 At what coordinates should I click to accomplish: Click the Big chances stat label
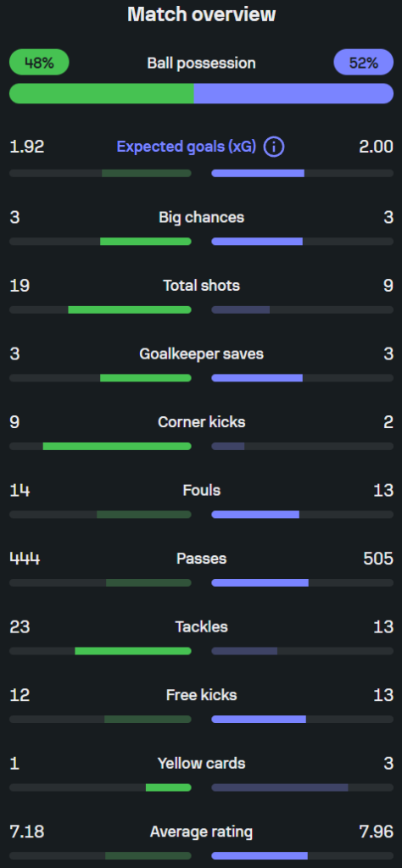[x=202, y=217]
